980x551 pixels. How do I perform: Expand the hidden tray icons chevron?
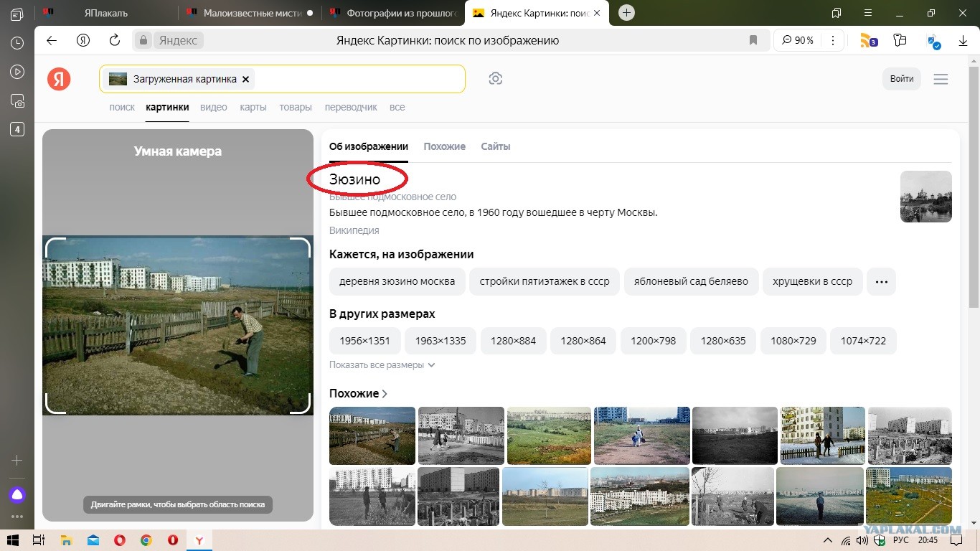pos(828,540)
